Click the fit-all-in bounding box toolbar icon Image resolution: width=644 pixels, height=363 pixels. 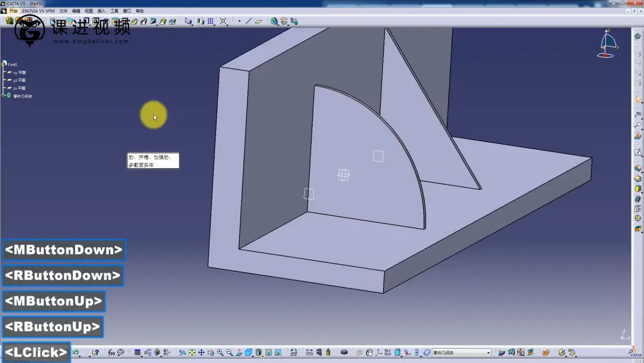223,21
